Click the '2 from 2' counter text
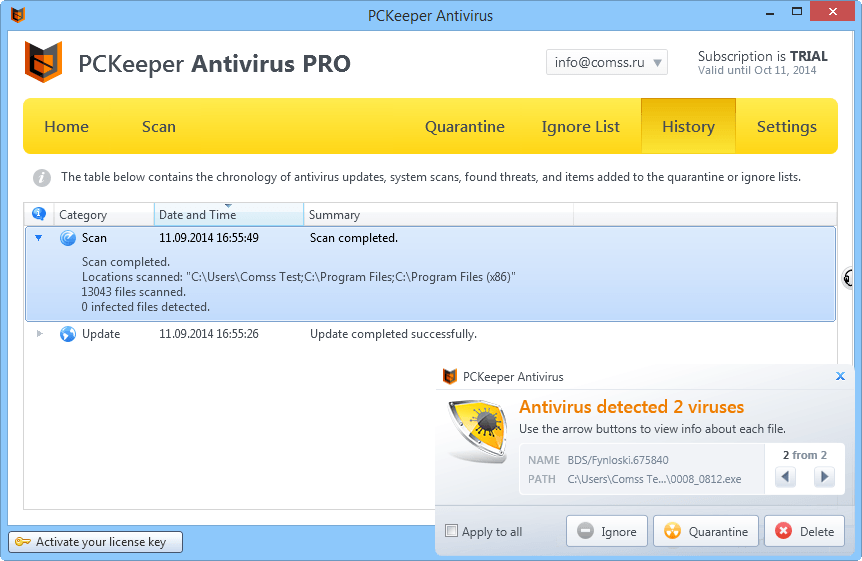 805,455
